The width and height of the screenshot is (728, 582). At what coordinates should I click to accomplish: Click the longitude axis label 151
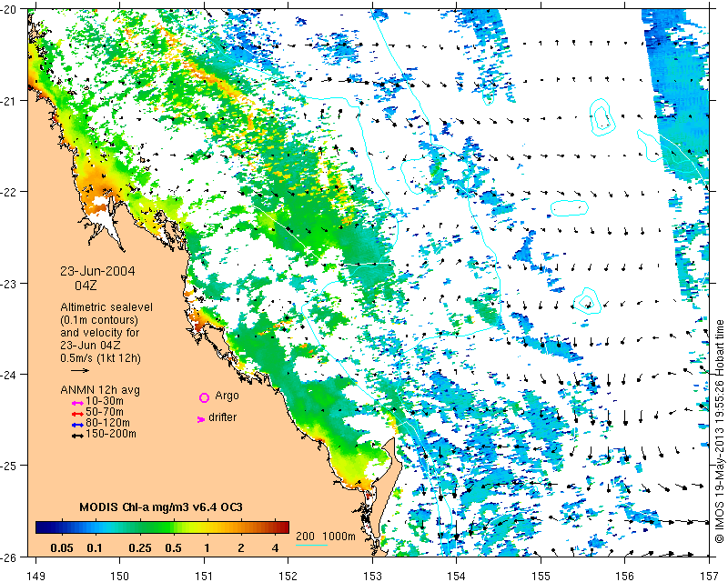(204, 576)
